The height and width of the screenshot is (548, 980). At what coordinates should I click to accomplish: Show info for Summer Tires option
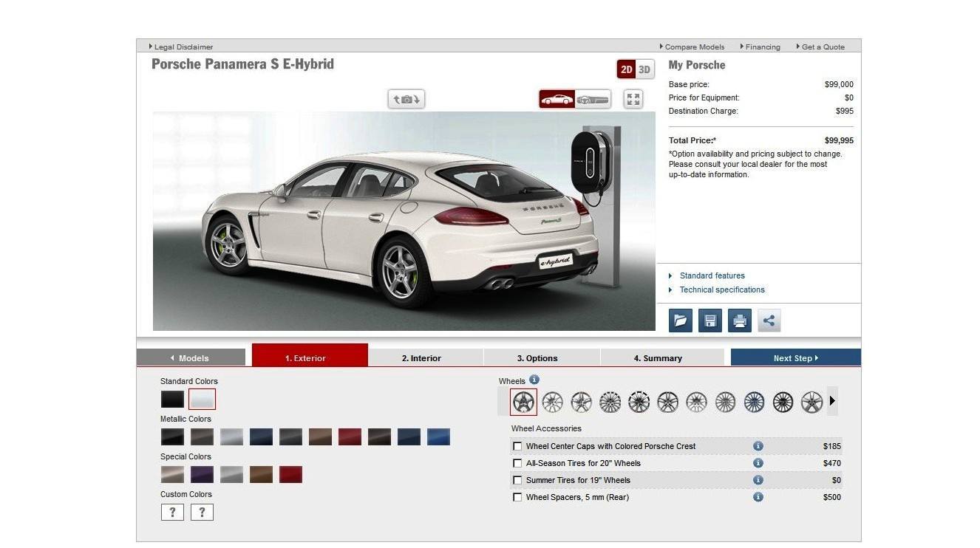coord(758,480)
